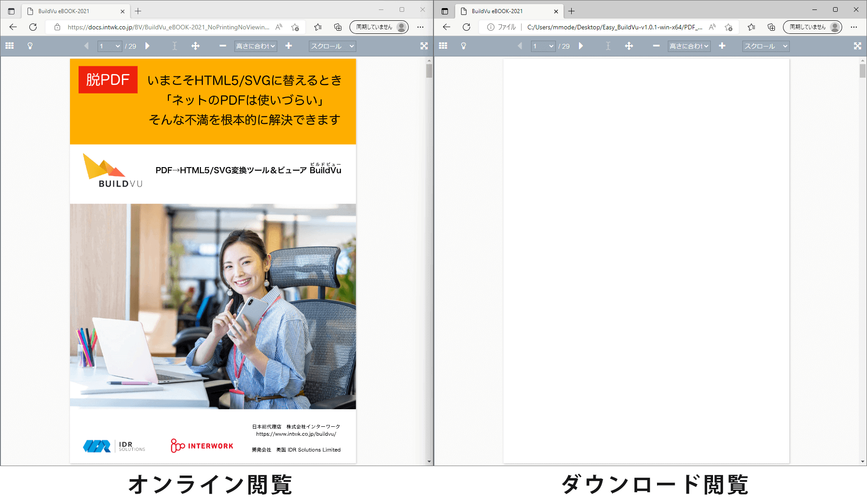
Task: Click address bar path in right browser
Action: (x=615, y=27)
